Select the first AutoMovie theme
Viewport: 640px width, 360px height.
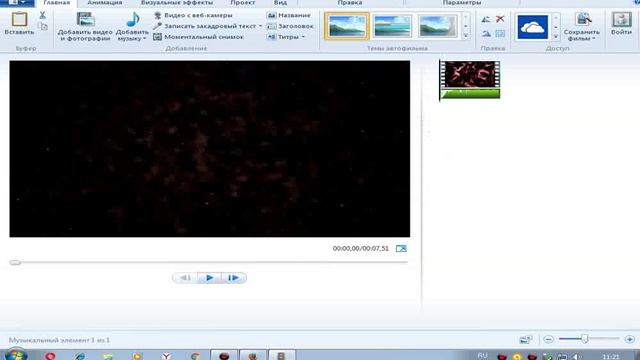pos(347,26)
